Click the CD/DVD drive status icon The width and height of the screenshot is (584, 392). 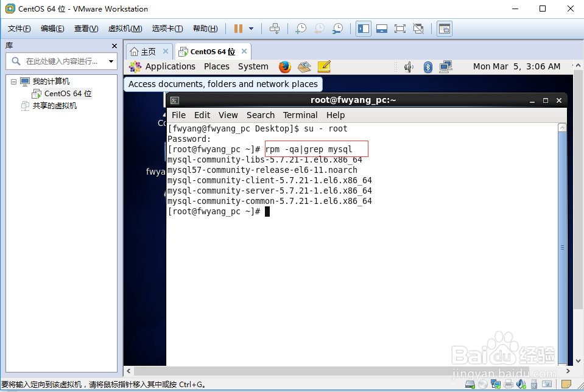(483, 384)
